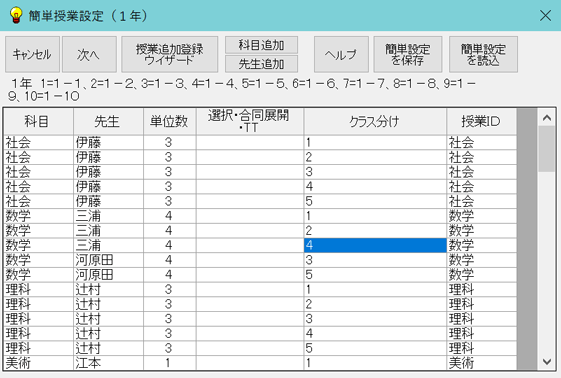The image size is (561, 378).
Task: Click the light bulb title icon
Action: (x=16, y=16)
